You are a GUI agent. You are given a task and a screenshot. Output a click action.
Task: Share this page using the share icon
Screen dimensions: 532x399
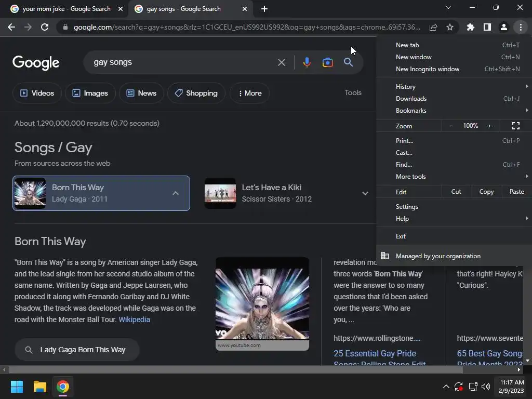click(433, 27)
